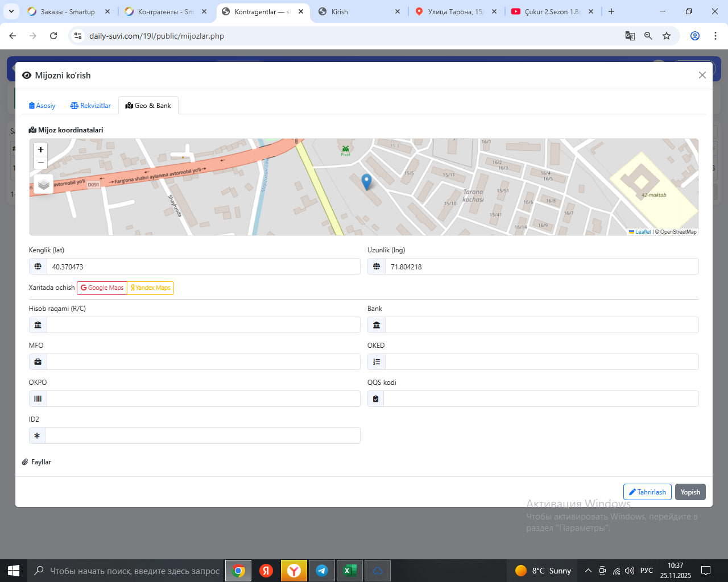Switch to the Rekvizitlar tab

coord(90,106)
